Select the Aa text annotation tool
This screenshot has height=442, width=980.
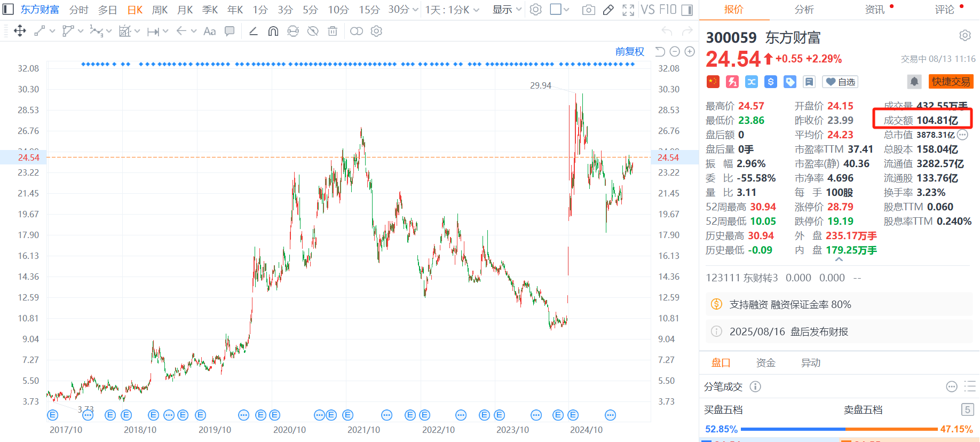click(x=210, y=31)
